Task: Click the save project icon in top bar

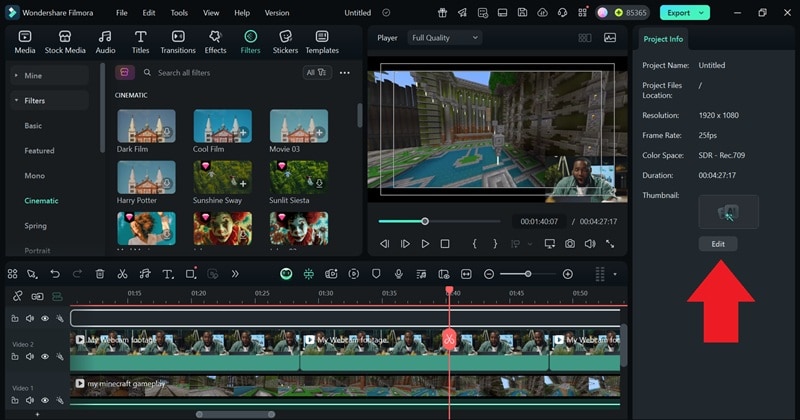Action: click(522, 13)
